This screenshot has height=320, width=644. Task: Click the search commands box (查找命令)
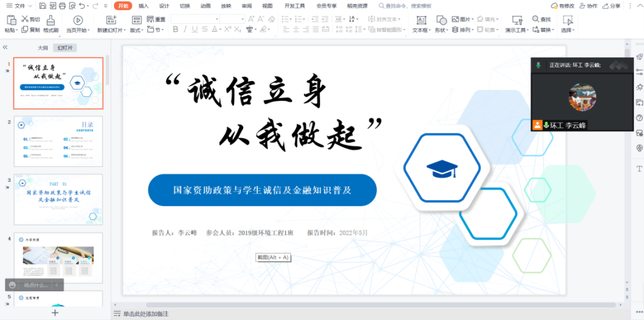click(x=405, y=6)
